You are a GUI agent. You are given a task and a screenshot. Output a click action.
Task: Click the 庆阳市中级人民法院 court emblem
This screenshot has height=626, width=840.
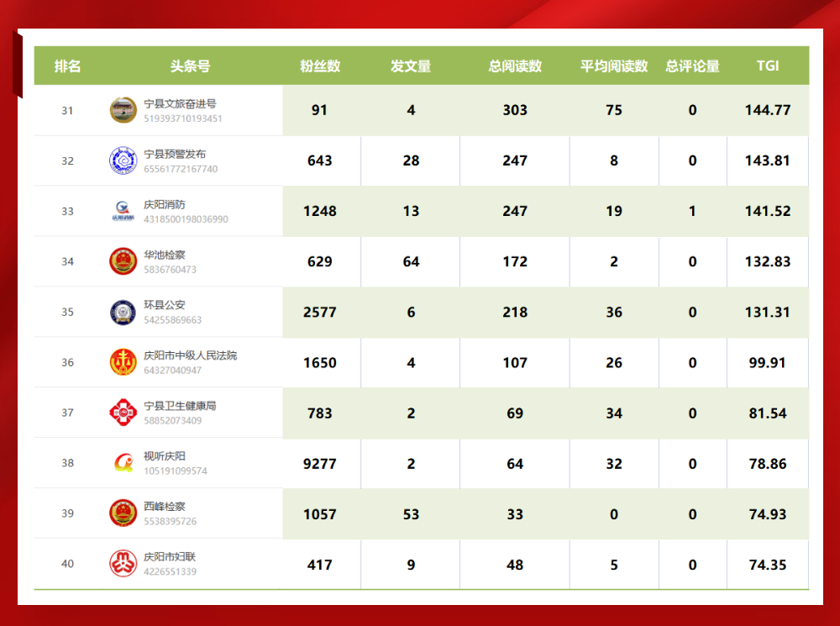[x=123, y=362]
